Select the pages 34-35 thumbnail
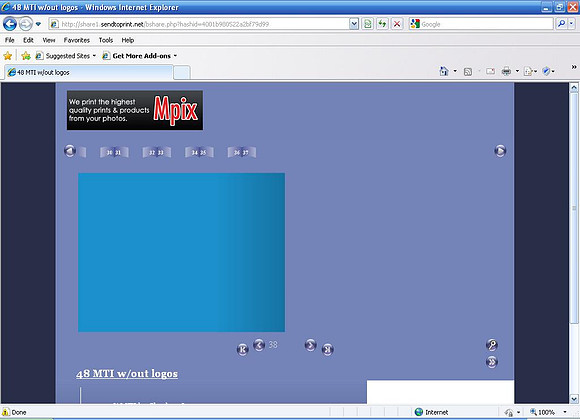 coord(199,152)
